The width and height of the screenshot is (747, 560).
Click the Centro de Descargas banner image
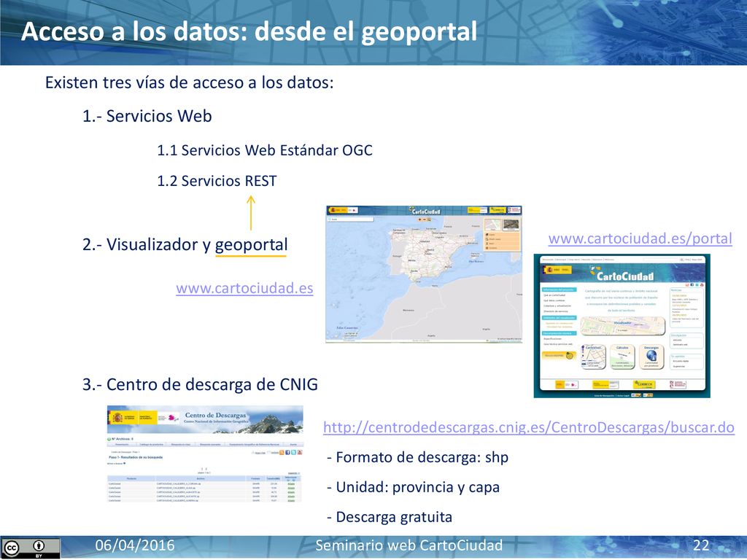[x=205, y=419]
